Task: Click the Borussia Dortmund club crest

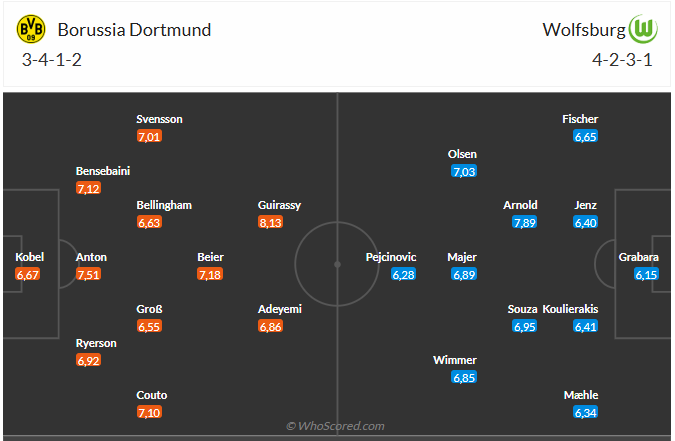Action: point(31,29)
